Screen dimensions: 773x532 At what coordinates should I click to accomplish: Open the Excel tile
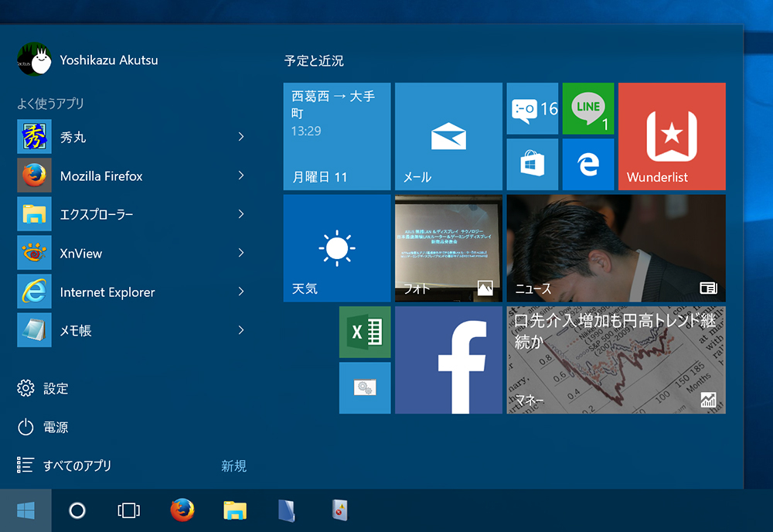click(364, 332)
